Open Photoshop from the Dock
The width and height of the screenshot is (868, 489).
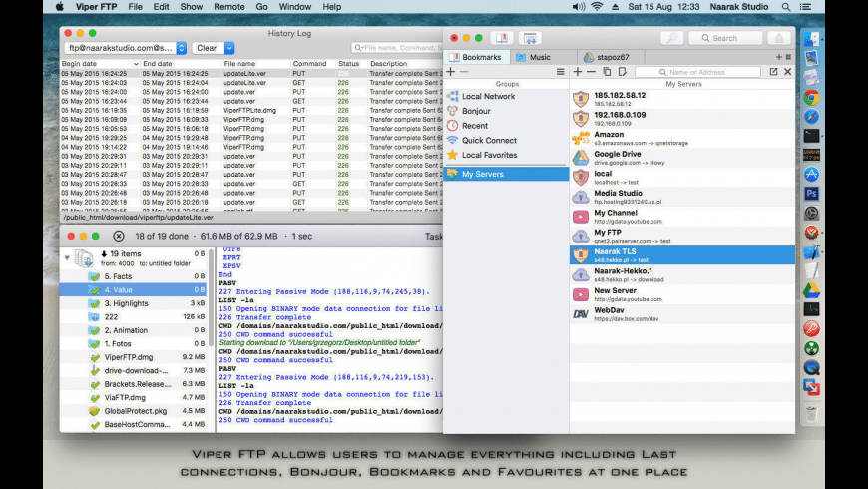pyautogui.click(x=811, y=194)
